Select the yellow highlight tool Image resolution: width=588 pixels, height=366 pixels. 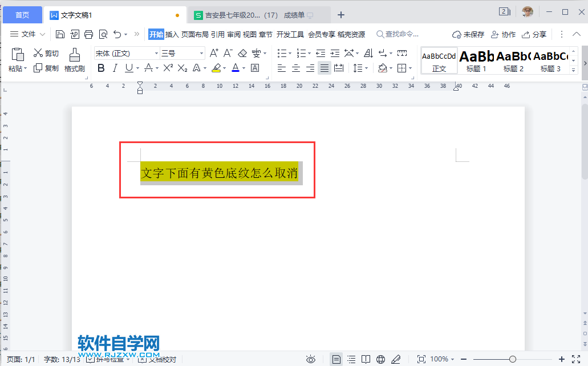216,68
